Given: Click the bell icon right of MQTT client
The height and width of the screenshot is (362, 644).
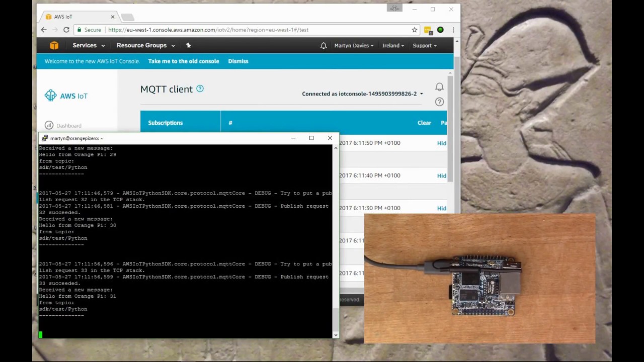Looking at the screenshot, I should (439, 87).
